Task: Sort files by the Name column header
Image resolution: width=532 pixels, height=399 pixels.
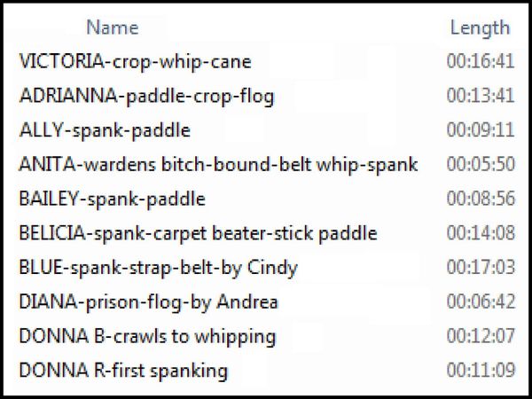Action: click(113, 27)
